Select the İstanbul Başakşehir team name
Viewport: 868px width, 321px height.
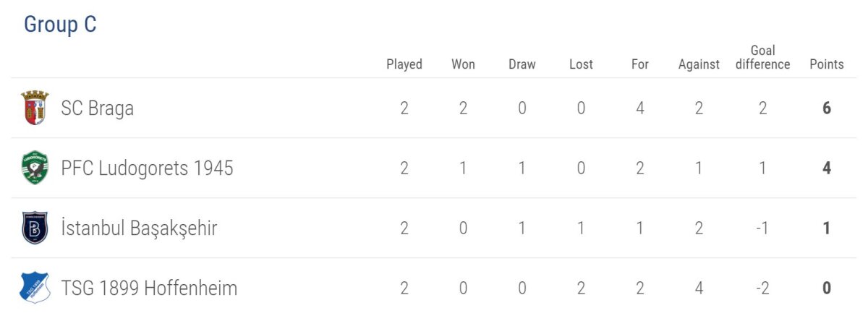139,228
